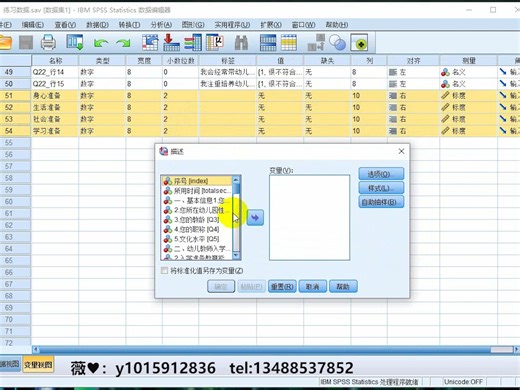Click the 自助抽样(B) button

click(x=381, y=202)
